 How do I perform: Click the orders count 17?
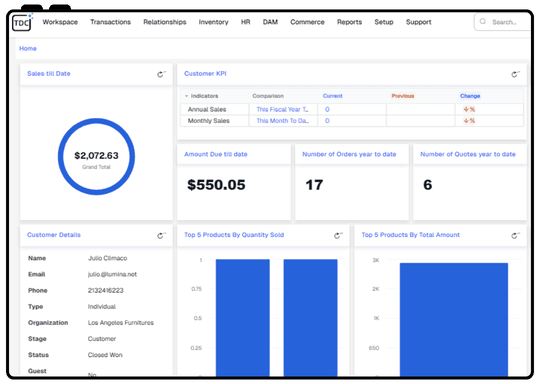coord(314,185)
